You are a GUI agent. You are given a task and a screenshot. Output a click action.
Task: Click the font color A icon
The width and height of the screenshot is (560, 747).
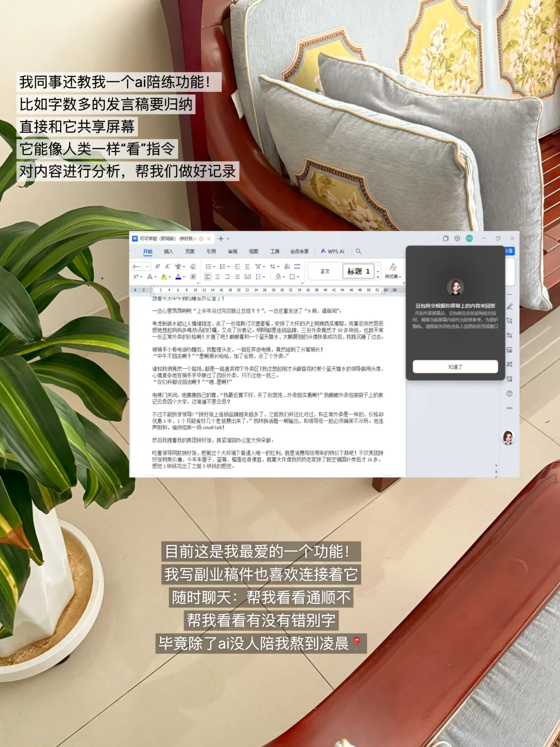tap(178, 276)
